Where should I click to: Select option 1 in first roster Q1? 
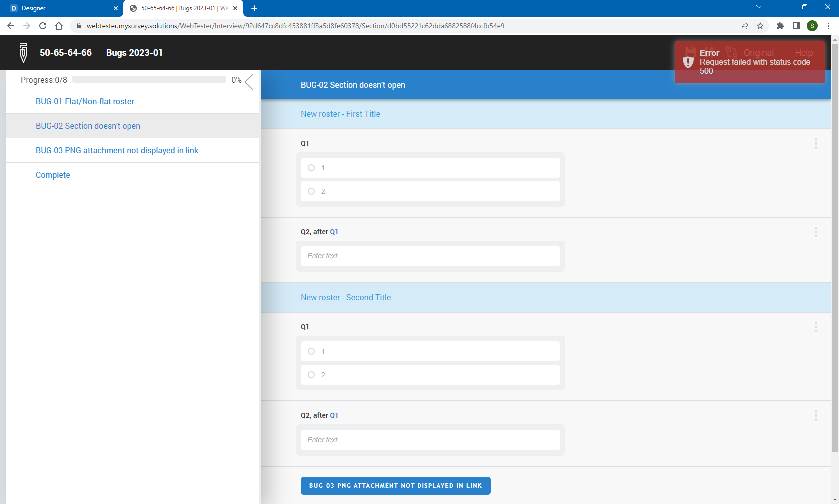tap(430, 168)
